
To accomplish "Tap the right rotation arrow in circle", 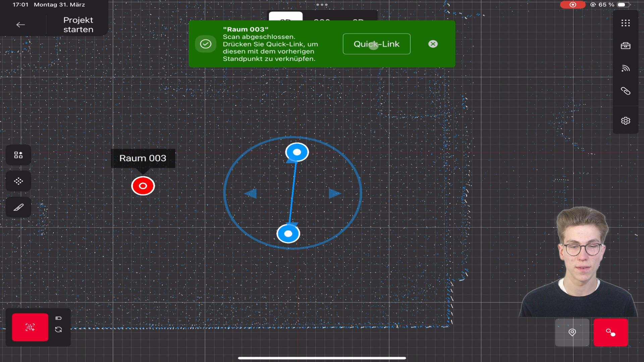I will pyautogui.click(x=335, y=193).
